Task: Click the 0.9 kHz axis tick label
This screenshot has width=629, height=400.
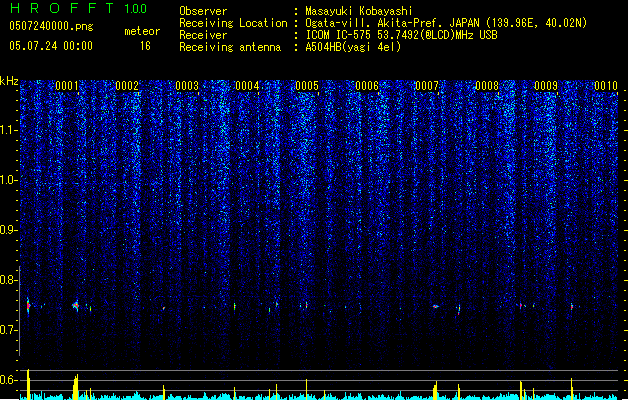Action: [x=8, y=230]
